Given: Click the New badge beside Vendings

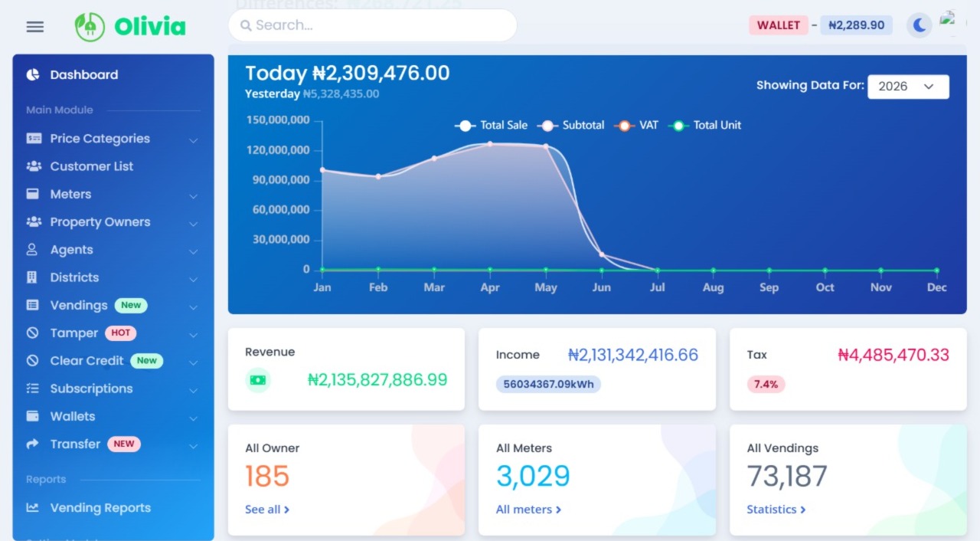Looking at the screenshot, I should tap(131, 305).
